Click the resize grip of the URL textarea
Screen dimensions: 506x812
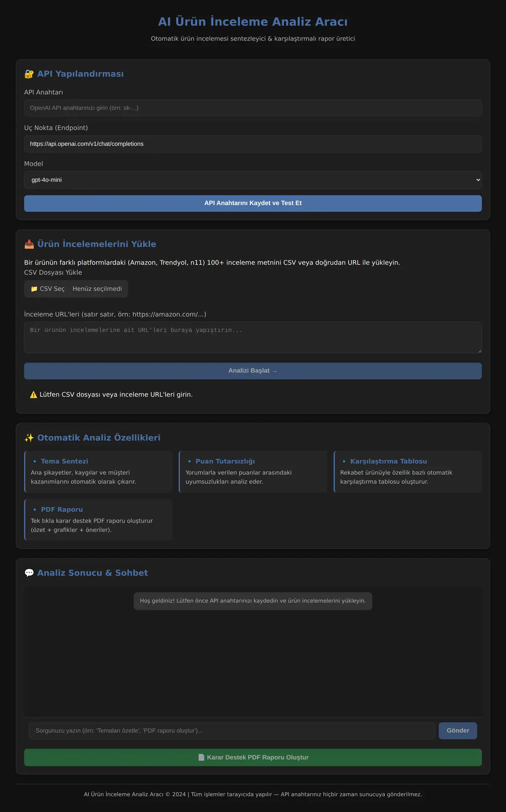[479, 351]
